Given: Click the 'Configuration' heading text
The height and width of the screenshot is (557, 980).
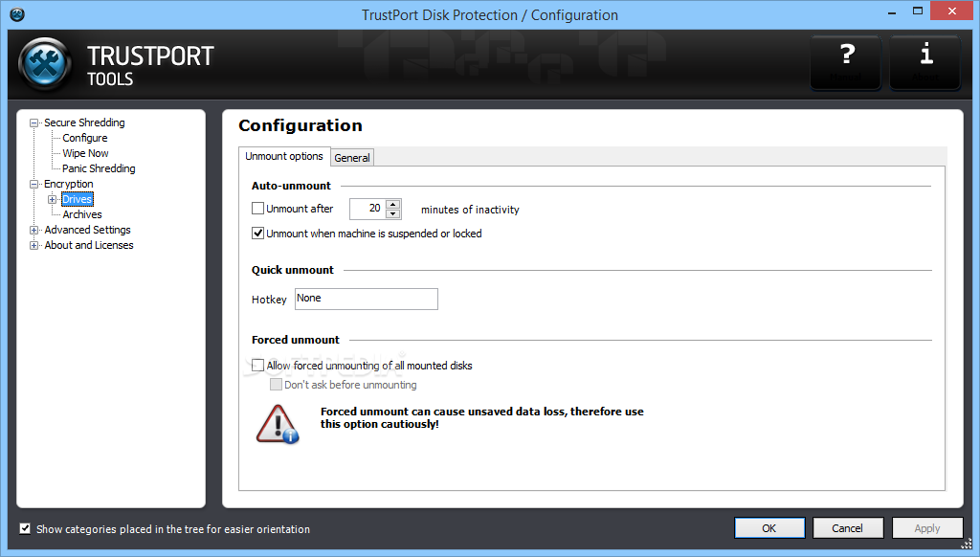Looking at the screenshot, I should coord(300,125).
